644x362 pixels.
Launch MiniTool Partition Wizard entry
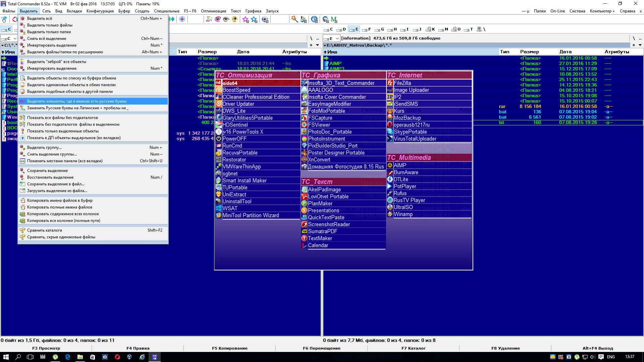[258, 216]
